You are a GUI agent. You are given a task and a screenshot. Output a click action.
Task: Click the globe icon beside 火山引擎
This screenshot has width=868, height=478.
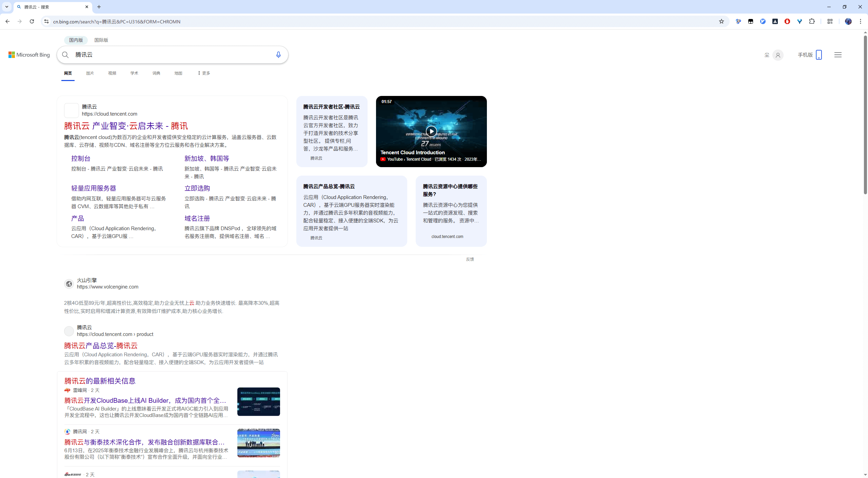(69, 284)
